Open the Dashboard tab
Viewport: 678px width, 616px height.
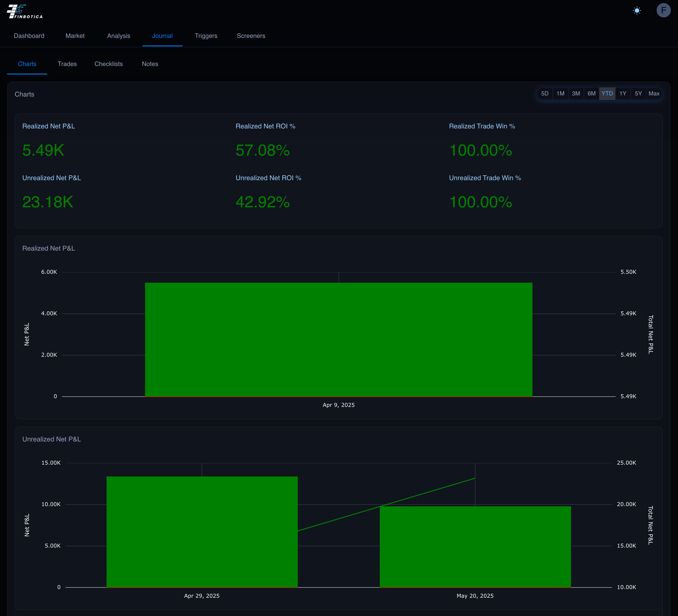point(29,36)
